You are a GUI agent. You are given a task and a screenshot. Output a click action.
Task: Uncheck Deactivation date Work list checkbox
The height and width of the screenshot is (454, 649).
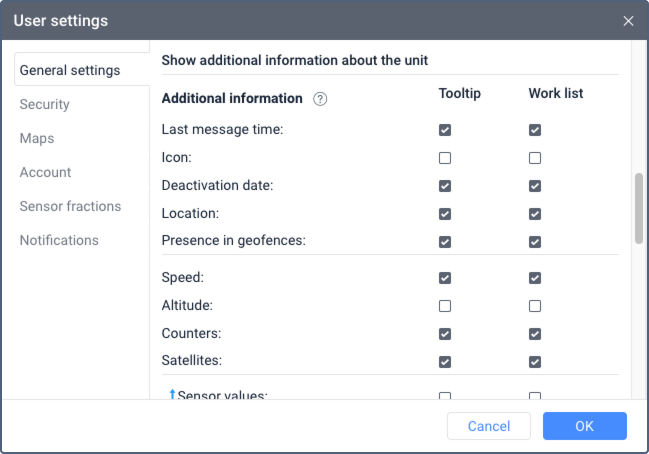tap(535, 186)
